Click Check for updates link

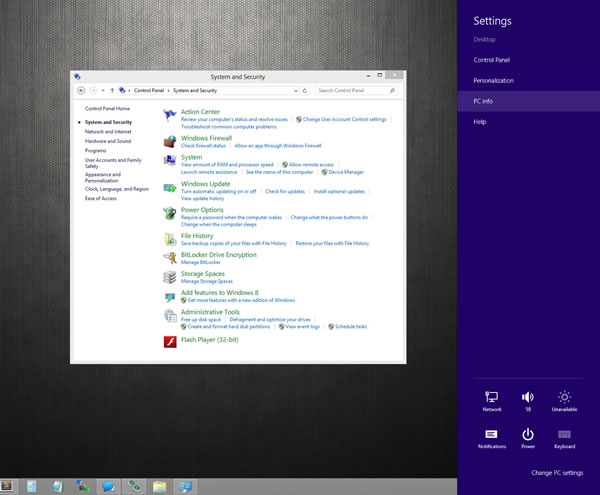(x=285, y=191)
